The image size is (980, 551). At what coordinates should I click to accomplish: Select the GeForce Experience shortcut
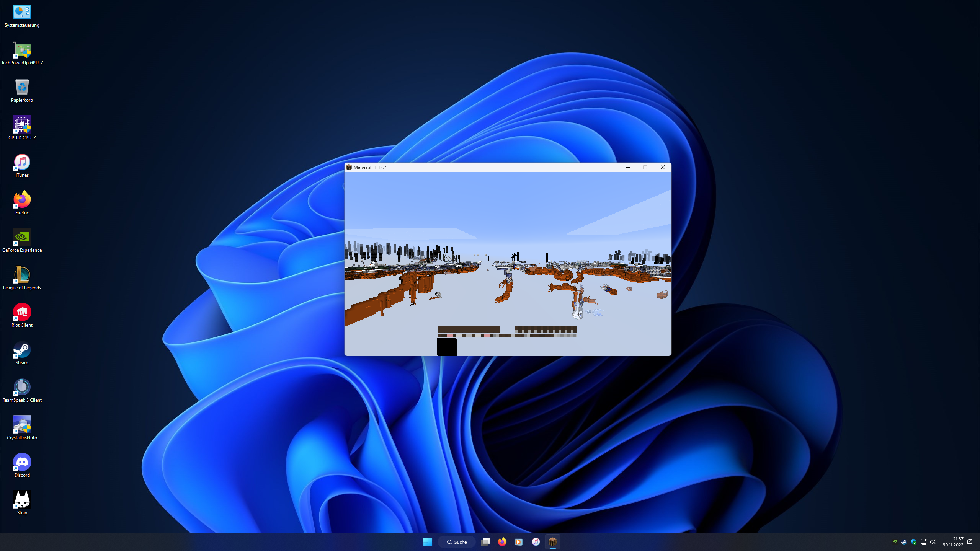(x=22, y=237)
